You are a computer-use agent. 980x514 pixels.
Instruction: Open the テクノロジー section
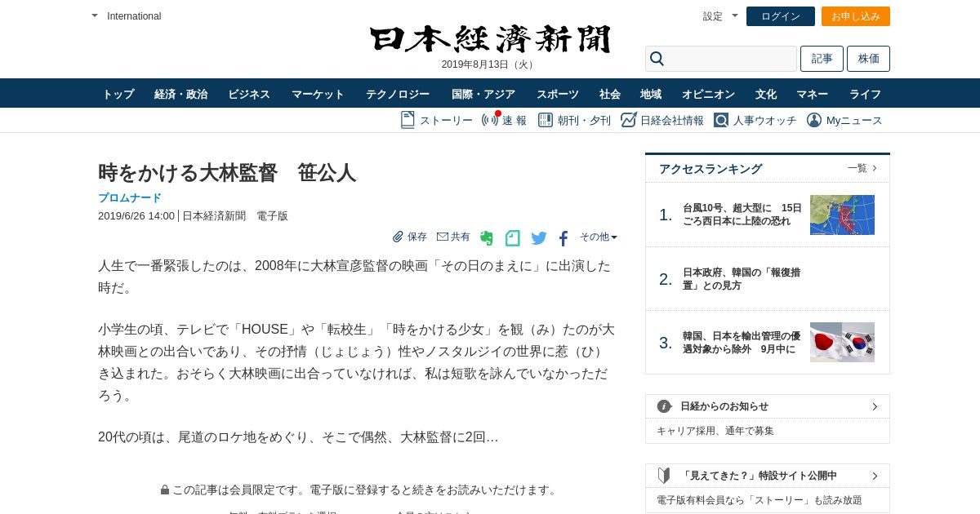398,94
